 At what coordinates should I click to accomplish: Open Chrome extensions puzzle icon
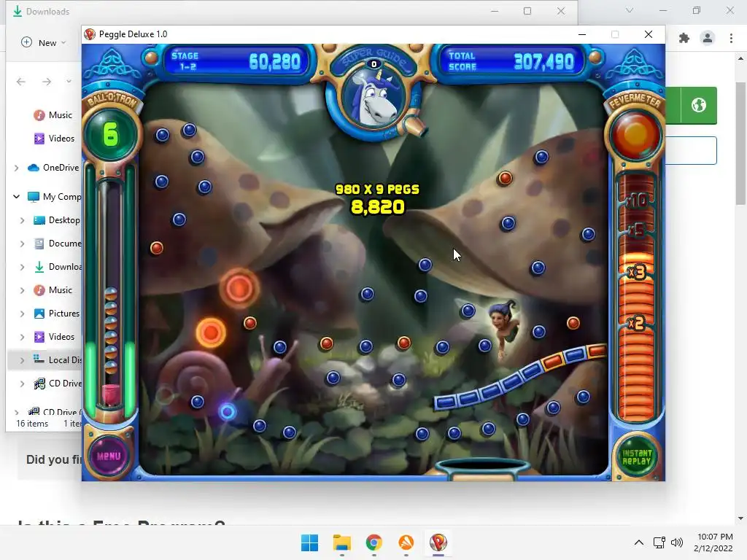684,38
